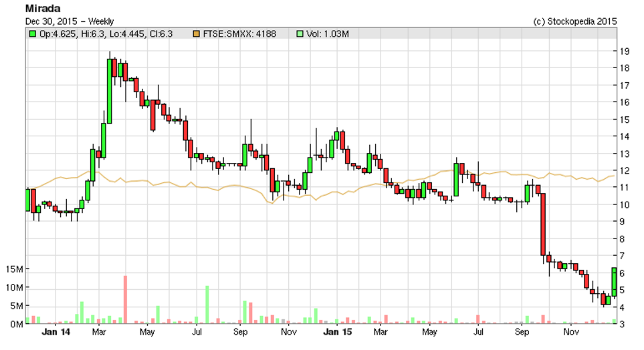Click the 'Jan 15' x-axis label

point(337,332)
